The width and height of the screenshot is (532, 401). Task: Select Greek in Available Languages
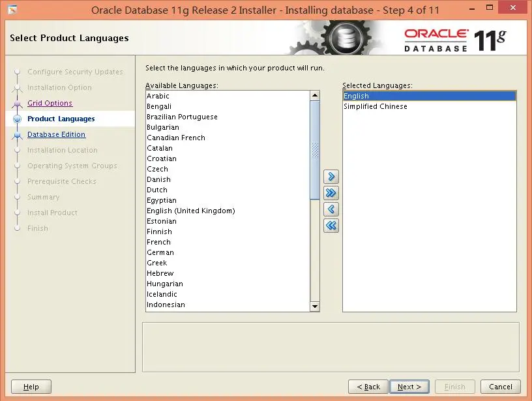pyautogui.click(x=228, y=263)
